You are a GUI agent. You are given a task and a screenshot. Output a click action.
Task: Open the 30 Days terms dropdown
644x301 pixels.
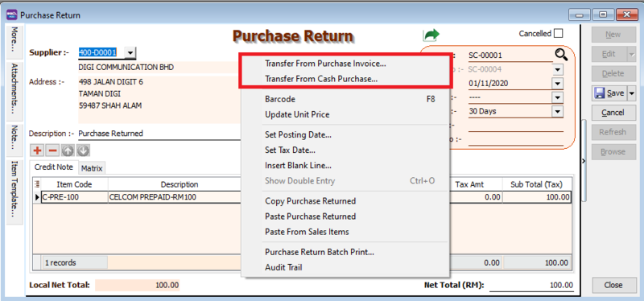point(557,111)
